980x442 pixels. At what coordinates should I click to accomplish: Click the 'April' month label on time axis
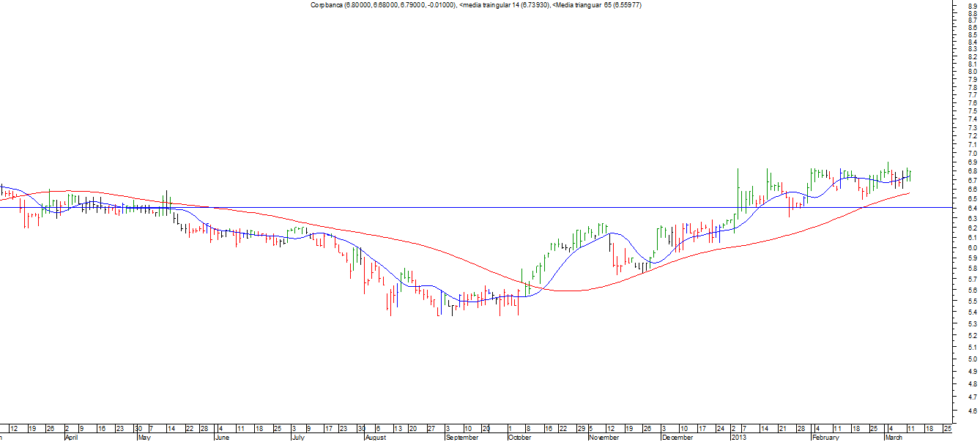coord(71,437)
